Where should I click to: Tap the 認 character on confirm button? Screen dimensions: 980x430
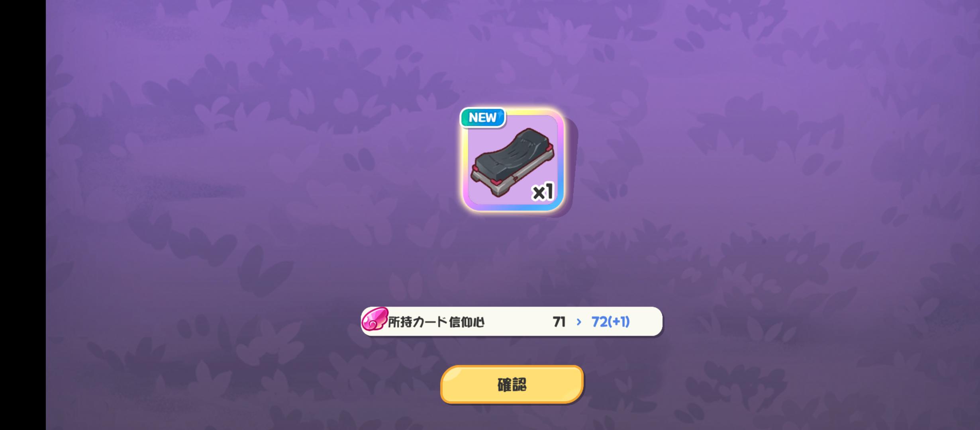519,385
